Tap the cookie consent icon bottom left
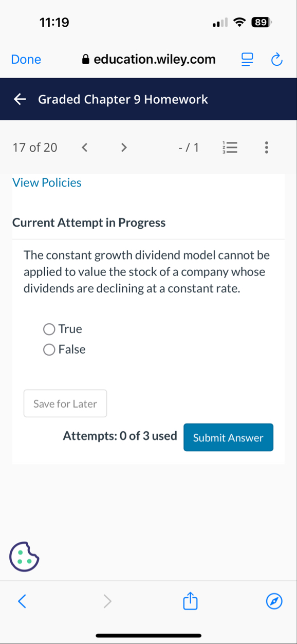Screen dimensions: 297x644 24,556
